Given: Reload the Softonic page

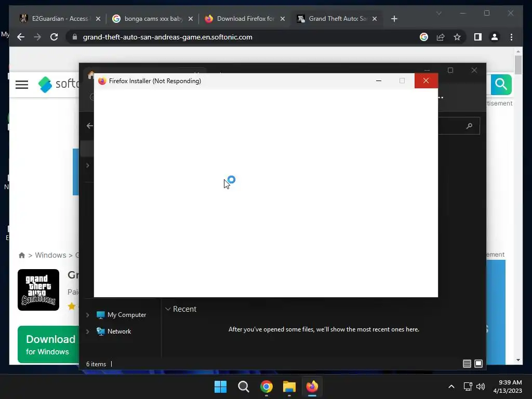Looking at the screenshot, I should (54, 37).
